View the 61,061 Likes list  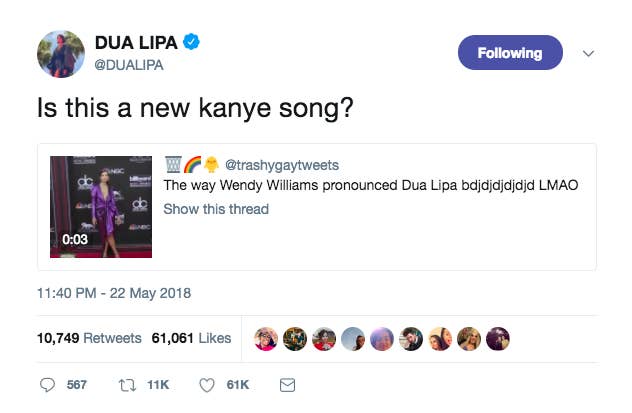click(191, 338)
